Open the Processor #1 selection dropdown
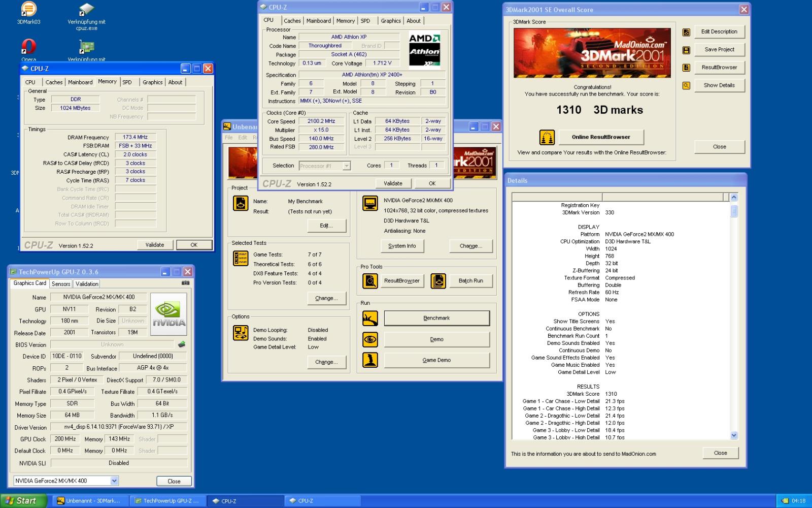 pos(347,166)
